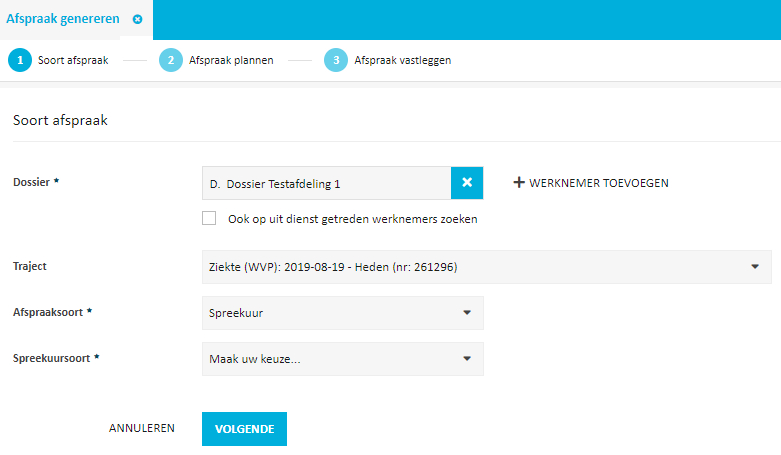The image size is (781, 455).
Task: Close the Afspraak genereren tab
Action: coord(137,19)
